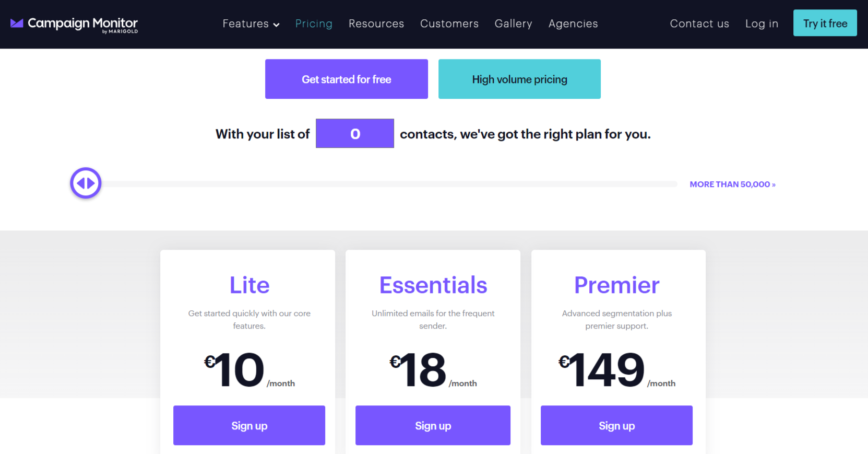The width and height of the screenshot is (868, 454).
Task: Click the Log in link
Action: click(x=762, y=24)
